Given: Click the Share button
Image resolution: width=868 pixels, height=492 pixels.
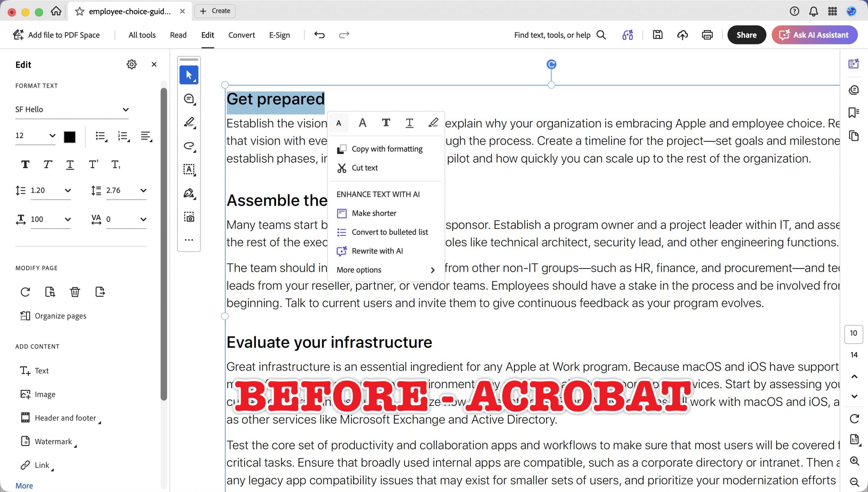Looking at the screenshot, I should (746, 35).
